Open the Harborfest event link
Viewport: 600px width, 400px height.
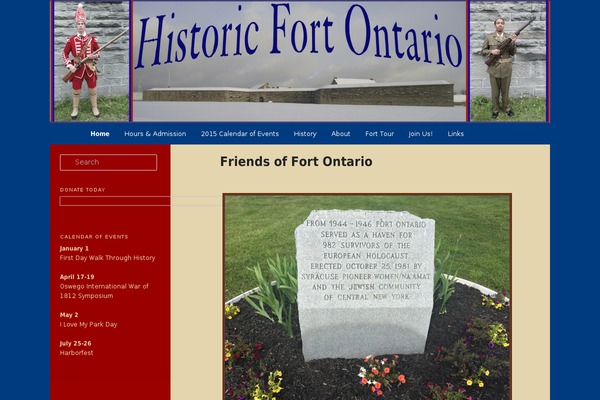pyautogui.click(x=76, y=353)
